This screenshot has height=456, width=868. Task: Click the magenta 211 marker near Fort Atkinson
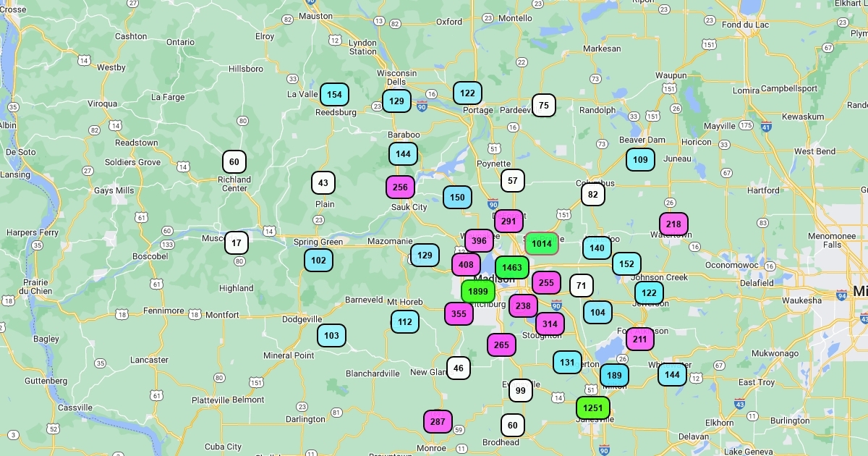click(x=639, y=339)
